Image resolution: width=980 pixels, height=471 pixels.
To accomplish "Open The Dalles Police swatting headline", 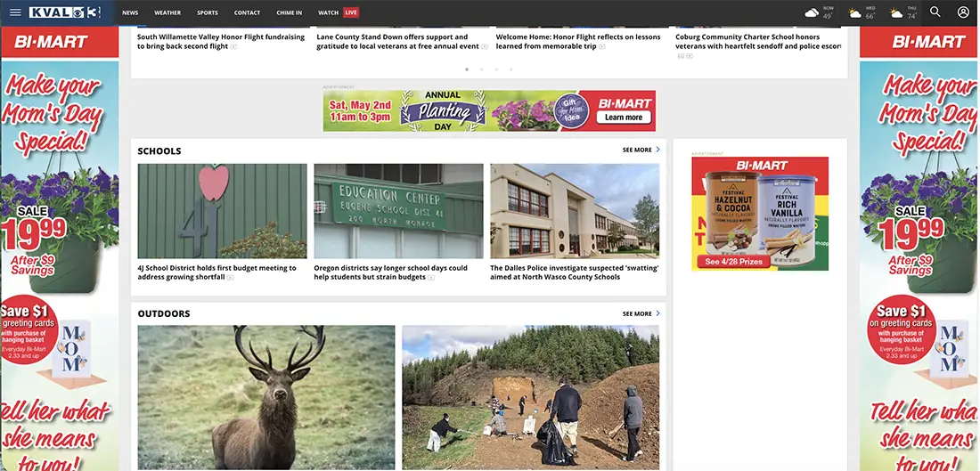I will coord(575,272).
